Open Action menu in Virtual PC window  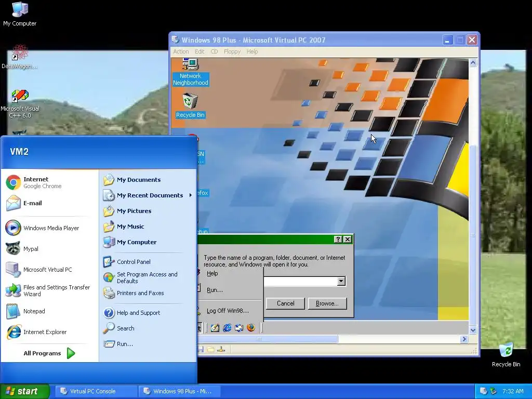click(181, 51)
